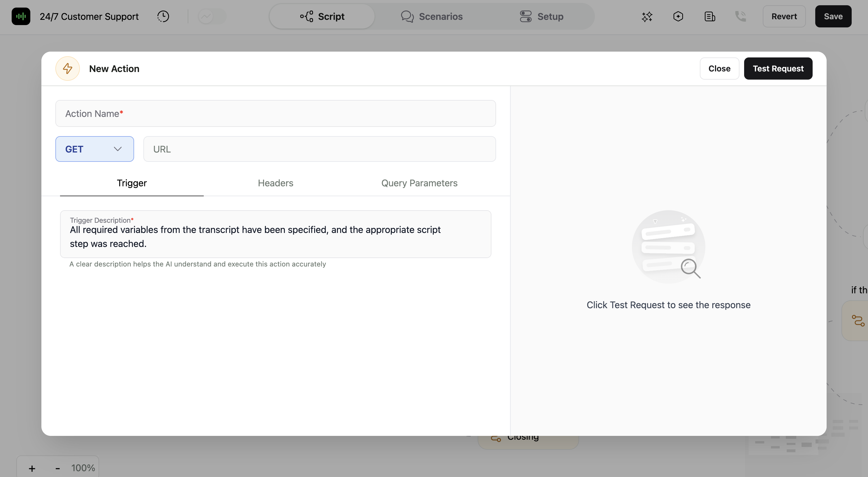Click the Closing node flow icon

(496, 438)
